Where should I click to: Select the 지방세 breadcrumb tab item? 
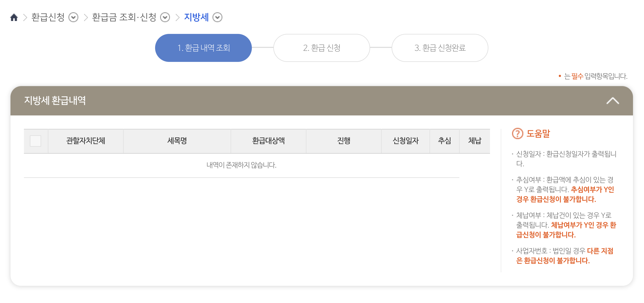pos(196,17)
